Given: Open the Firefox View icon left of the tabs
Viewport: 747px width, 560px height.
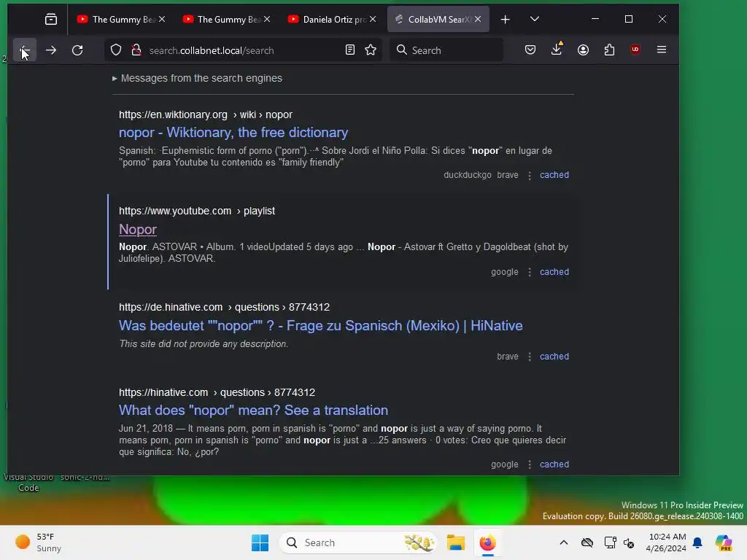Looking at the screenshot, I should [51, 19].
